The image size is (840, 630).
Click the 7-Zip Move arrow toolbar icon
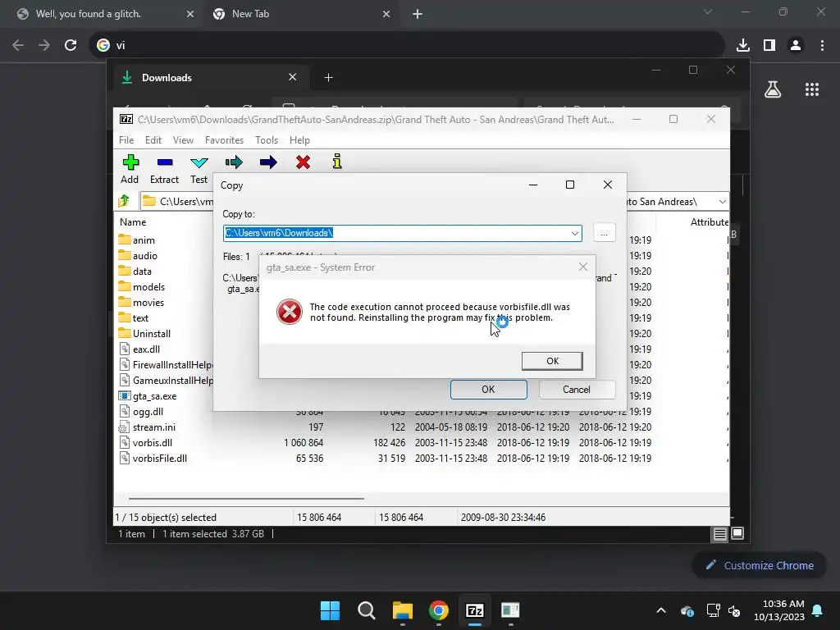(x=268, y=162)
